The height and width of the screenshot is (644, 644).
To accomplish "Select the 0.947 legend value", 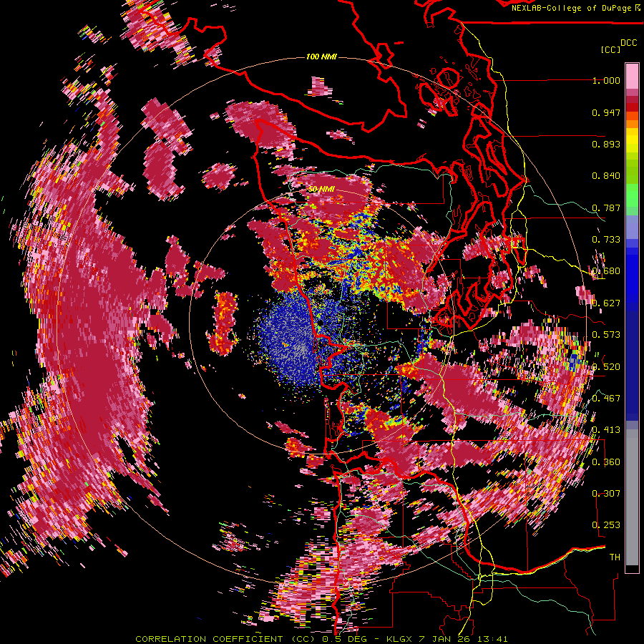I will point(606,112).
